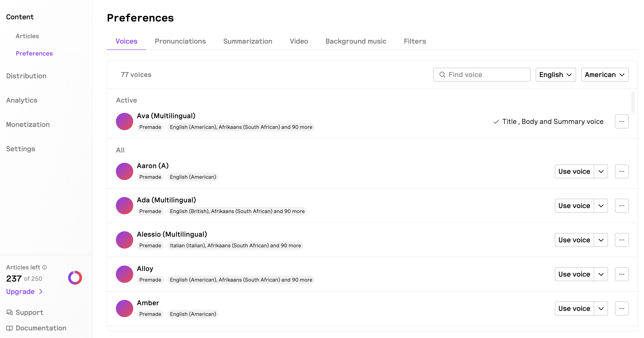Click the Articles left info icon
644x338 pixels.
44,267
